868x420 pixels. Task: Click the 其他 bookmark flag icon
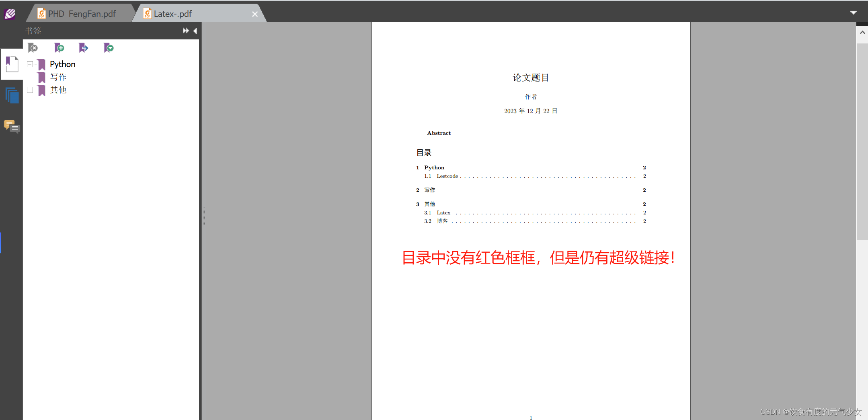tap(41, 90)
